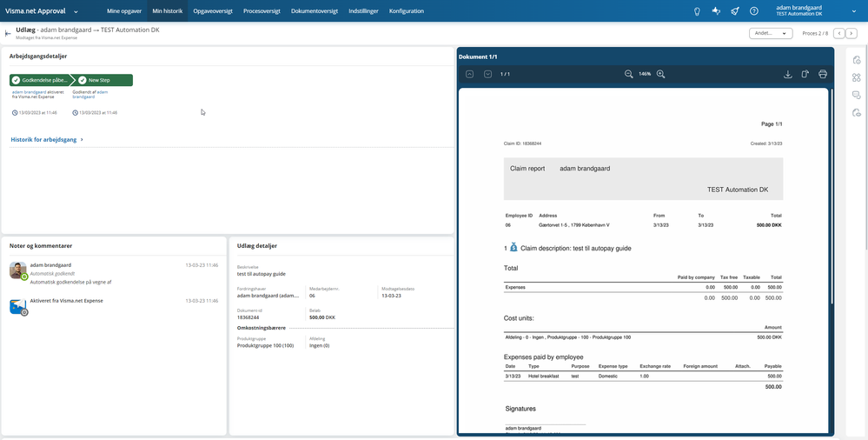The width and height of the screenshot is (868, 440).
Task: Click the 500,00 DKK amount value
Action: (x=322, y=317)
